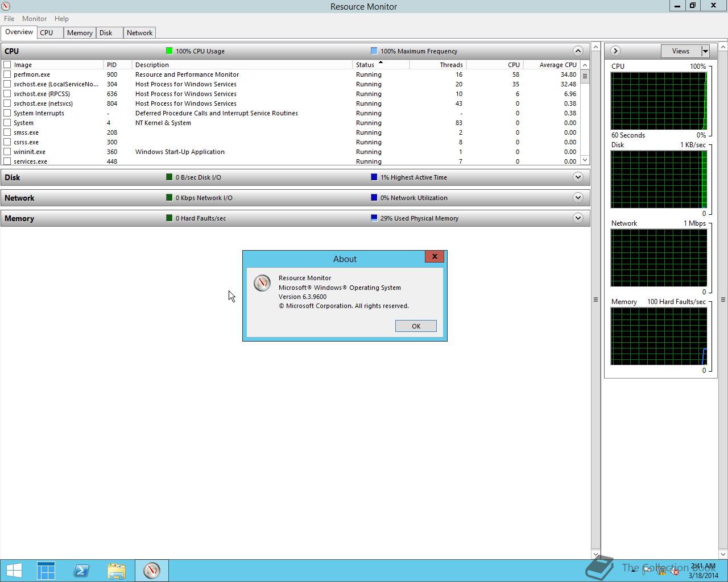Click the Disk activity graph
The width and height of the screenshot is (728, 582).
coord(659,180)
